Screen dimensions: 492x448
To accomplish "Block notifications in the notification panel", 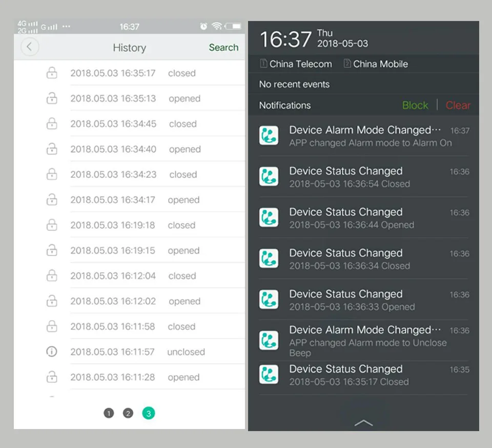I will [x=415, y=105].
